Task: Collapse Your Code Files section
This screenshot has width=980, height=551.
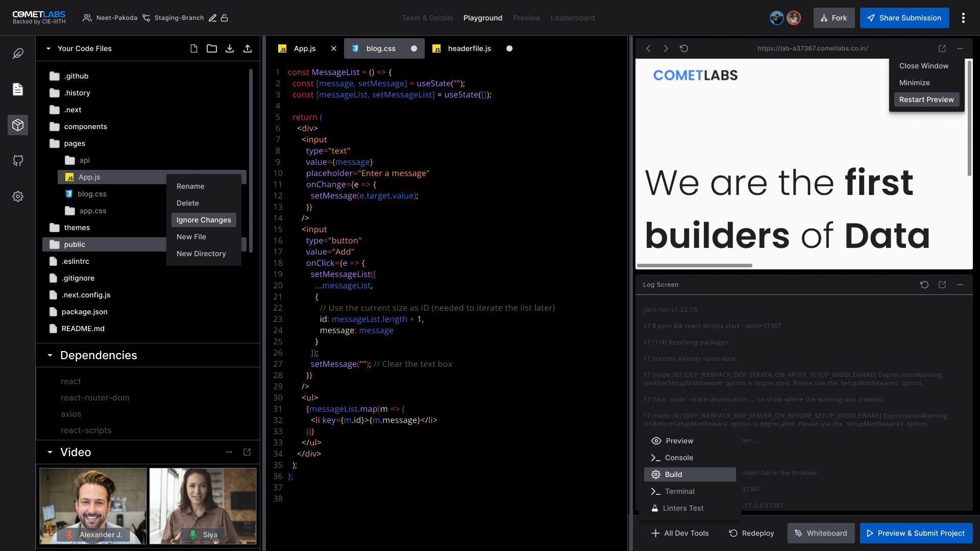Action: point(48,48)
